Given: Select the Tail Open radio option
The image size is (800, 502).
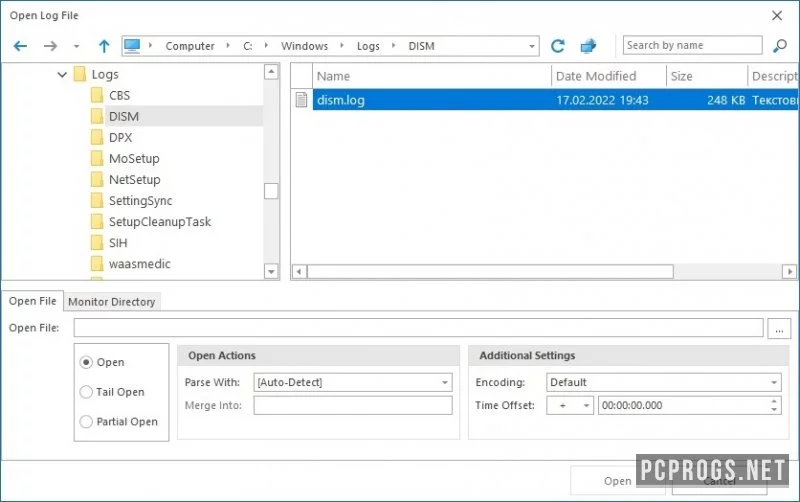Looking at the screenshot, I should click(x=86, y=392).
